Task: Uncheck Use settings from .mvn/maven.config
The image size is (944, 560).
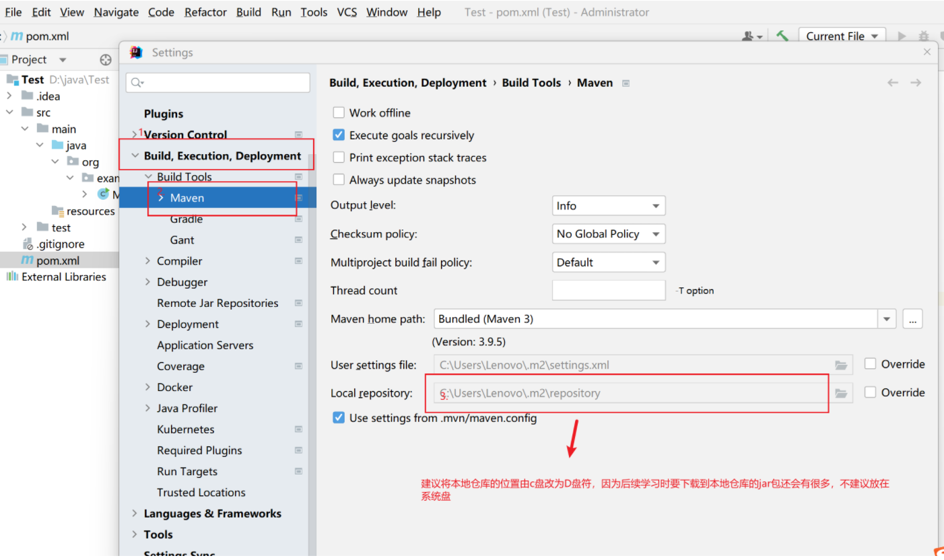Action: (x=339, y=418)
